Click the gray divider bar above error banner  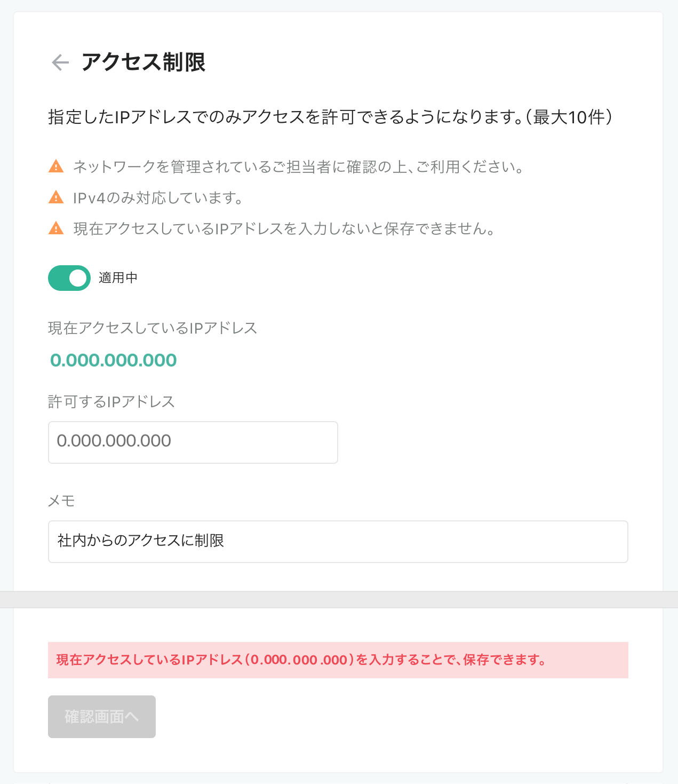339,599
